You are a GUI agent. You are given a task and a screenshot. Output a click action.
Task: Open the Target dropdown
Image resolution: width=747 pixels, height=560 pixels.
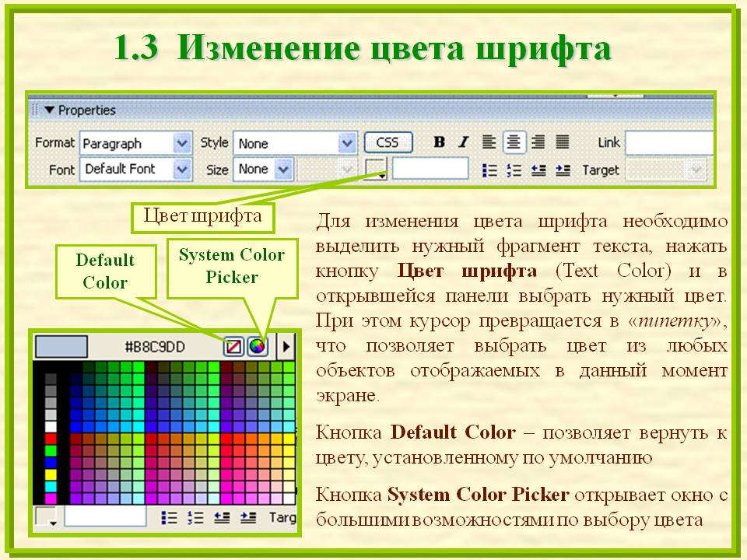(x=666, y=170)
